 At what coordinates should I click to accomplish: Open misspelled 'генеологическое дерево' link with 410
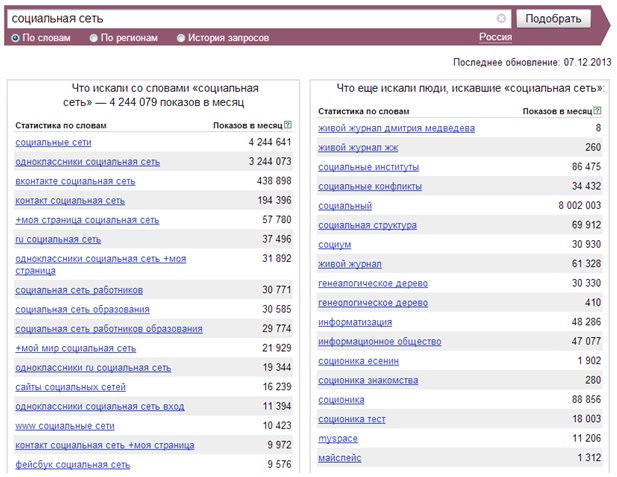point(373,303)
